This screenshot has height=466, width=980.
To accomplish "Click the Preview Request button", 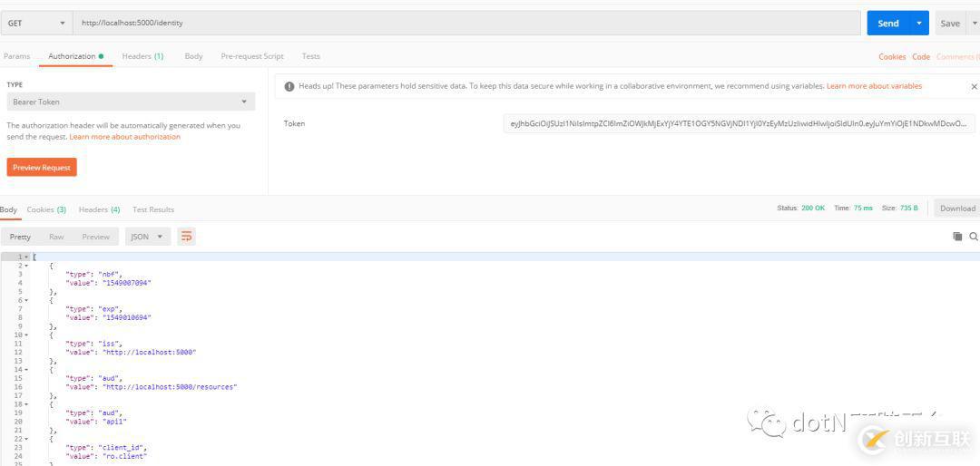I will pyautogui.click(x=42, y=168).
